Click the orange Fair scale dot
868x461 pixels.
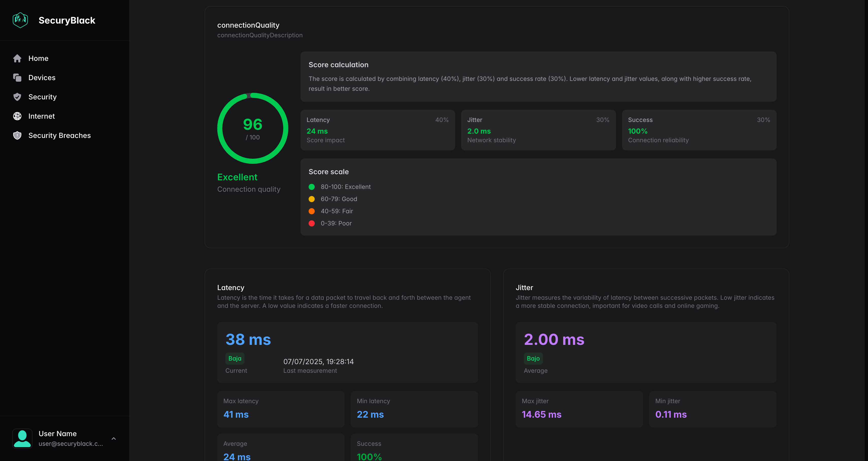tap(312, 211)
